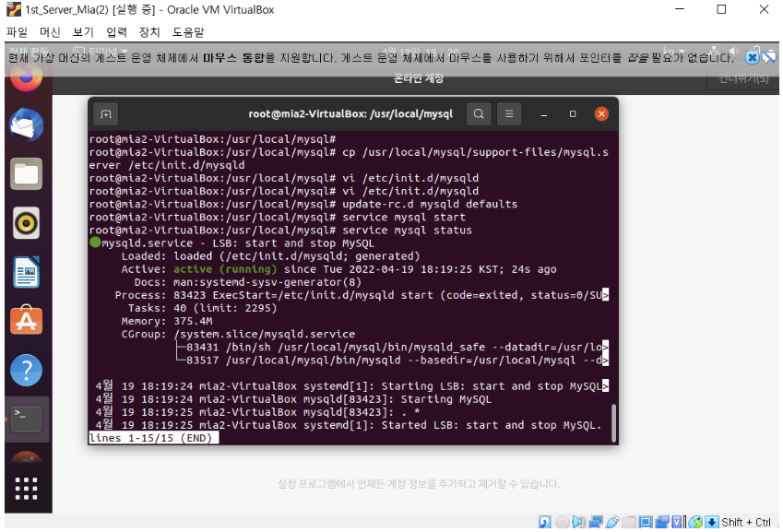Maximize the terminal window

(x=573, y=114)
